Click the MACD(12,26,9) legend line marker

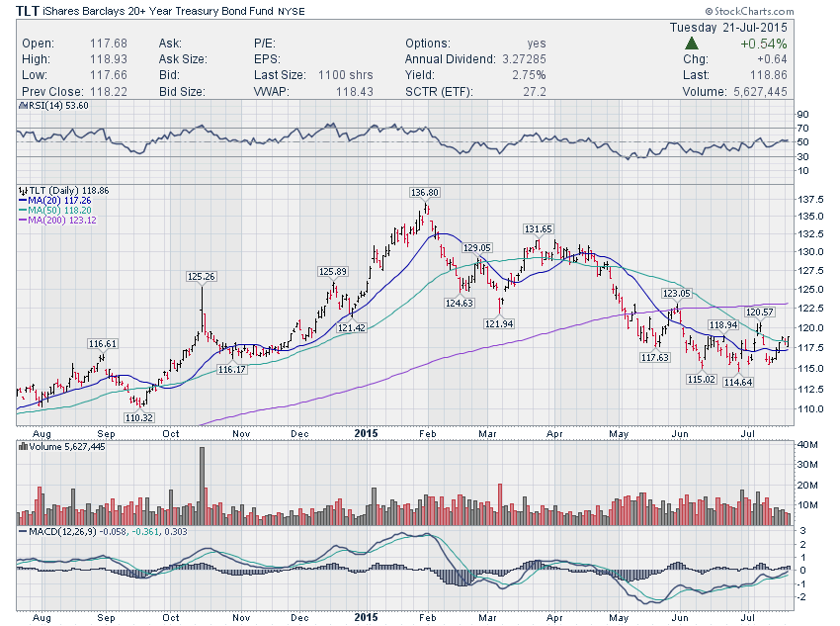coord(23,532)
